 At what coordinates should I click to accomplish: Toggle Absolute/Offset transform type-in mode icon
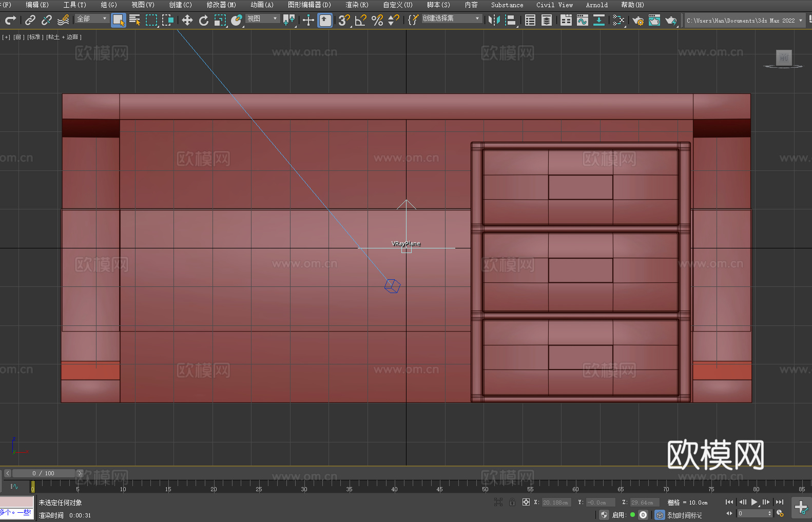526,502
